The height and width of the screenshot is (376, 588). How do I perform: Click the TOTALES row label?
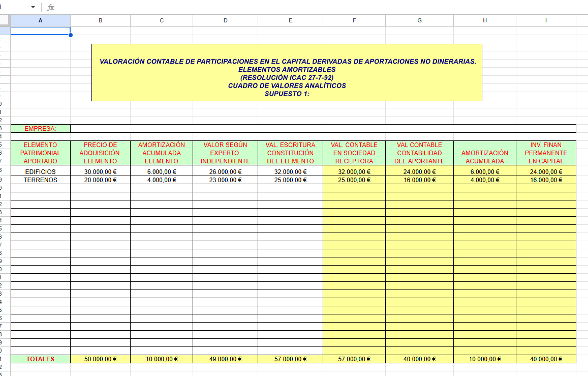[40, 359]
